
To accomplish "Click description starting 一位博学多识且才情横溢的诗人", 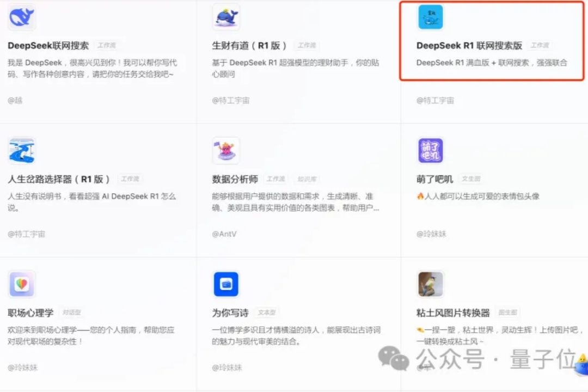I will [x=296, y=335].
